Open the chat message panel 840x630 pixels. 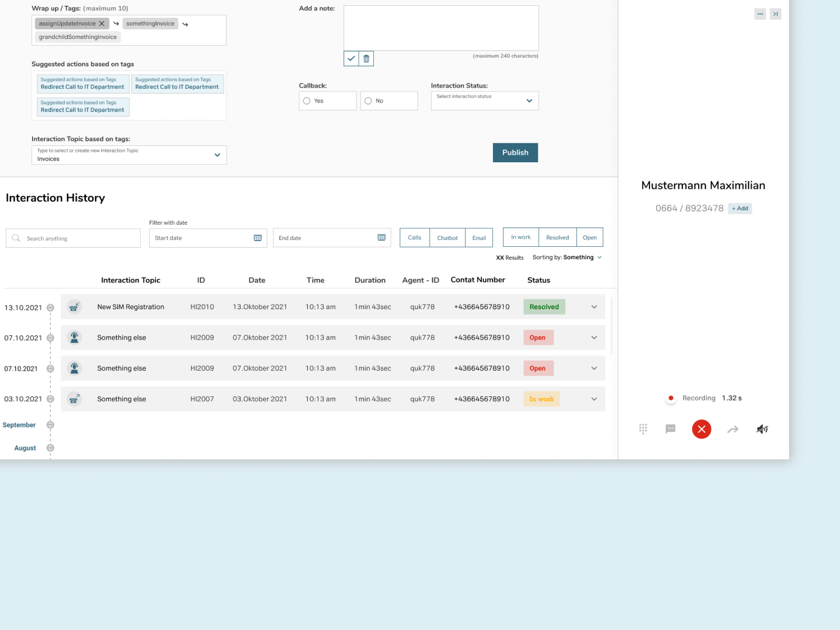[670, 429]
